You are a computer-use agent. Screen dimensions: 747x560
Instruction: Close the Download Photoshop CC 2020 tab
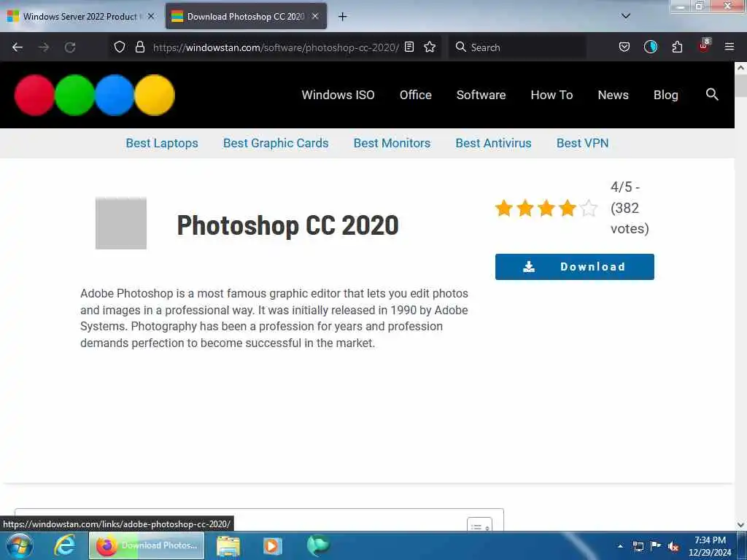click(x=315, y=16)
